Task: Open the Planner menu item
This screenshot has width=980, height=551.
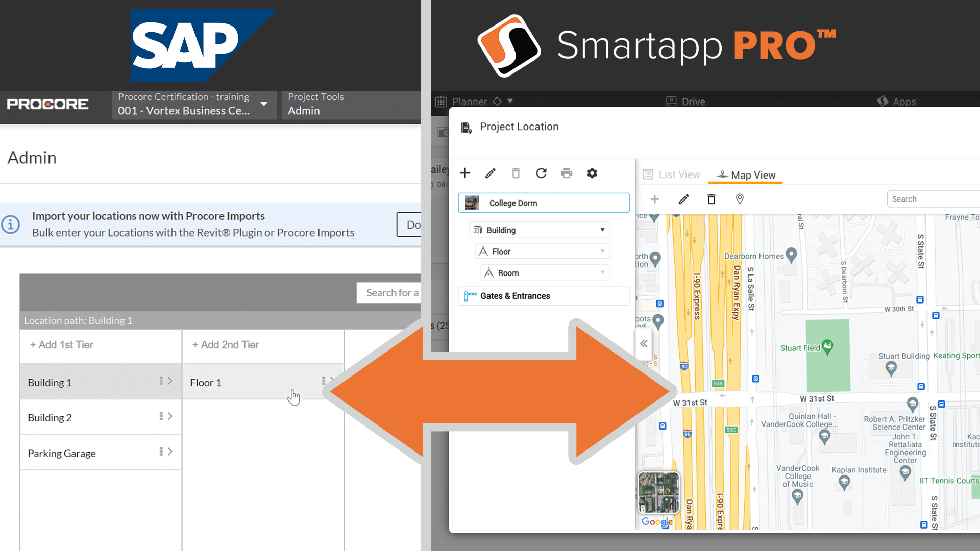Action: tap(469, 102)
